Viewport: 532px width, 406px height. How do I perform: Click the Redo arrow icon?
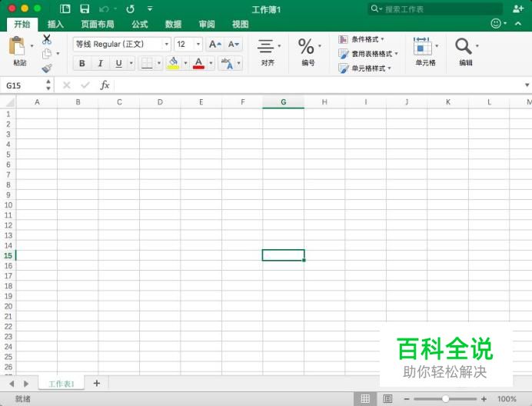(x=130, y=8)
